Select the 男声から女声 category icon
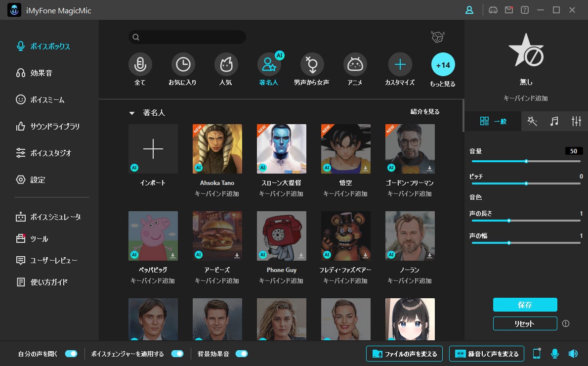588x366 pixels. [312, 65]
